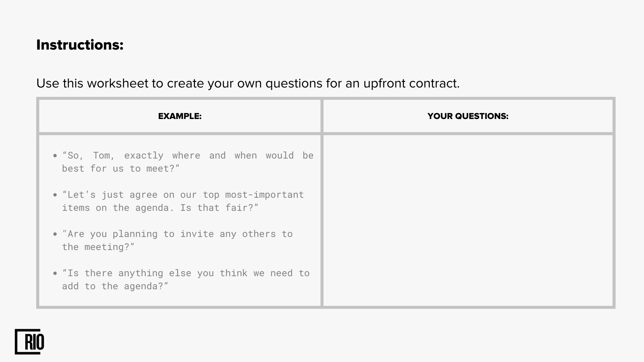Select the EXAMPLE: column header
The image size is (644, 362).
[180, 116]
